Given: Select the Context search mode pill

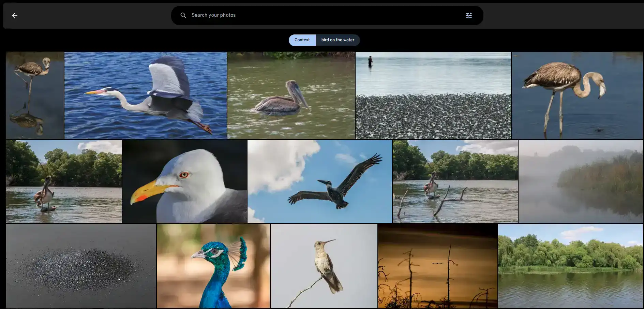Looking at the screenshot, I should click(x=302, y=40).
